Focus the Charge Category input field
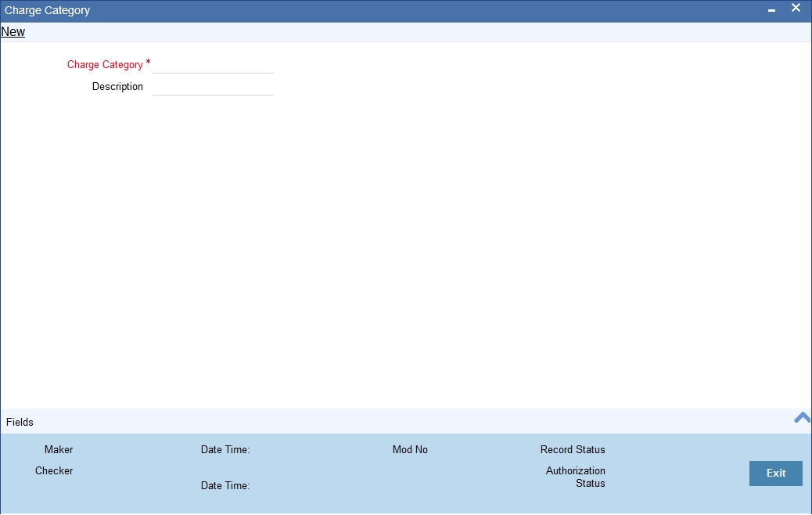This screenshot has height=515, width=812. point(213,65)
